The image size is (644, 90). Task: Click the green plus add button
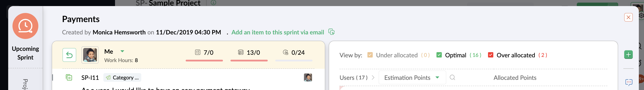coord(628,55)
